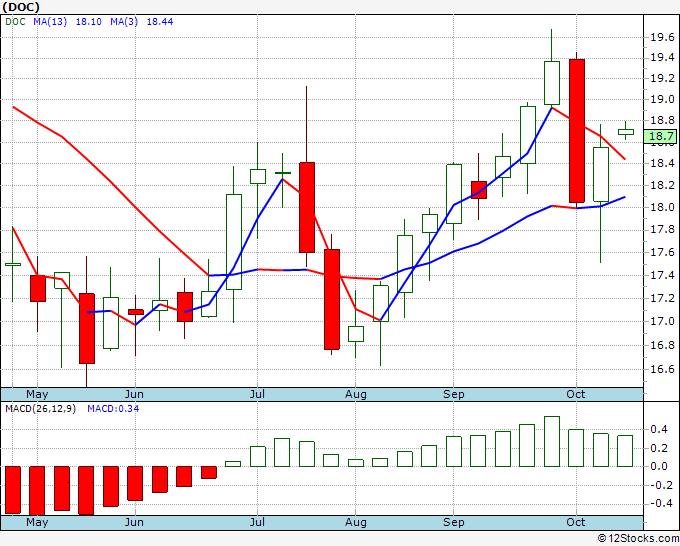
Task: Select the 18.8 price axis label
Action: (662, 120)
